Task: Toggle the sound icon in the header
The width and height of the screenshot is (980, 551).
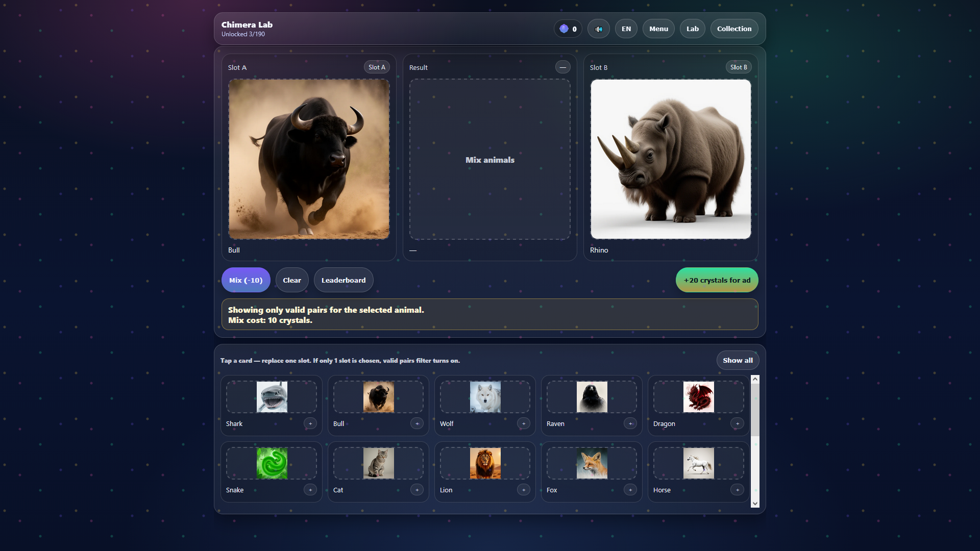Action: [598, 29]
